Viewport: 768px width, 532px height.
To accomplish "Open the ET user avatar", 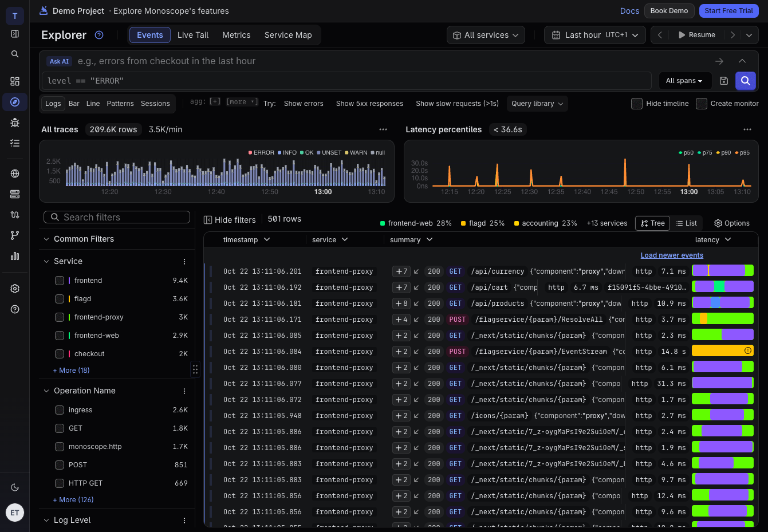I will [x=15, y=513].
